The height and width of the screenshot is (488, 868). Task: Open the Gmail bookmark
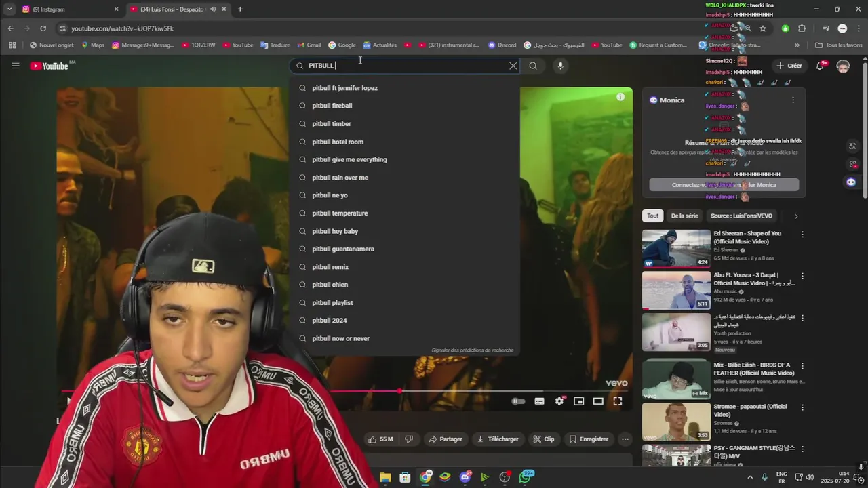(309, 45)
